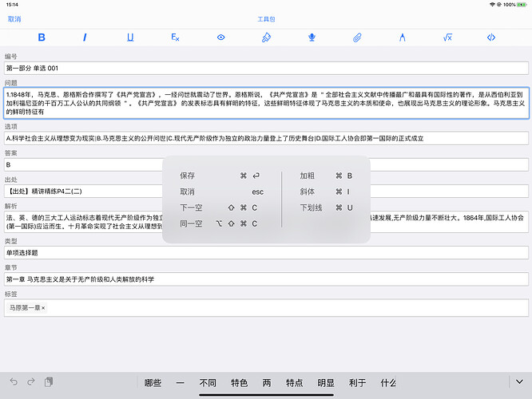Tap 取消 at top left
This screenshot has height=399, width=532.
[14, 19]
